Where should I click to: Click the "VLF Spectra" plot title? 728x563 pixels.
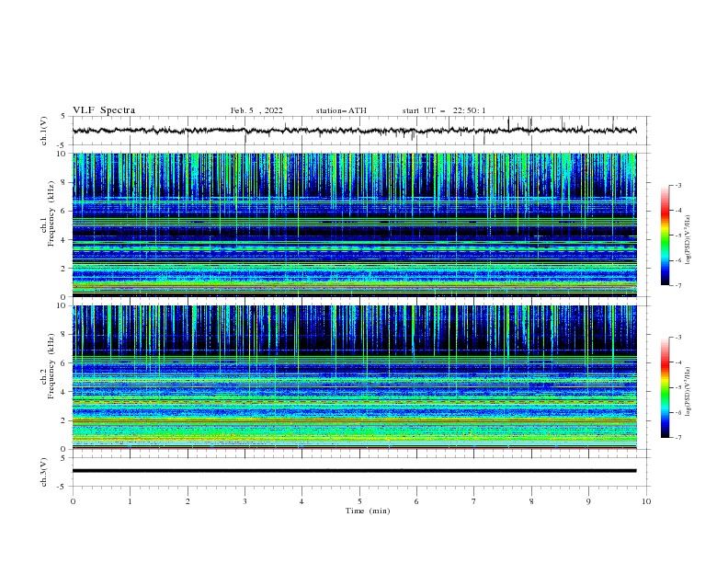pos(104,110)
